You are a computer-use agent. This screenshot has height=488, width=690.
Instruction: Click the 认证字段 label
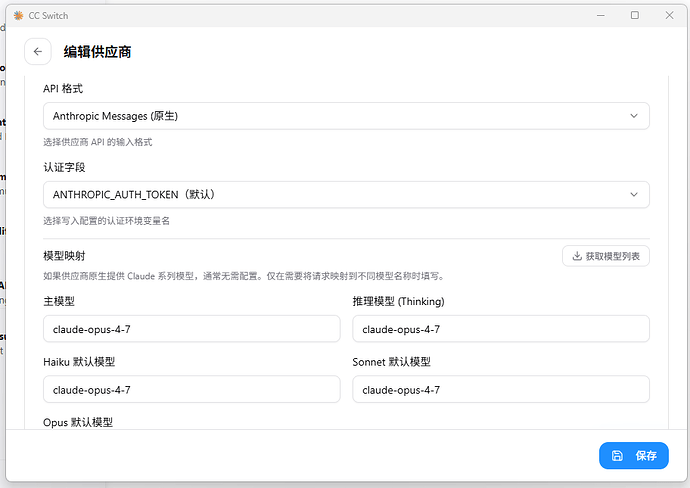point(64,167)
